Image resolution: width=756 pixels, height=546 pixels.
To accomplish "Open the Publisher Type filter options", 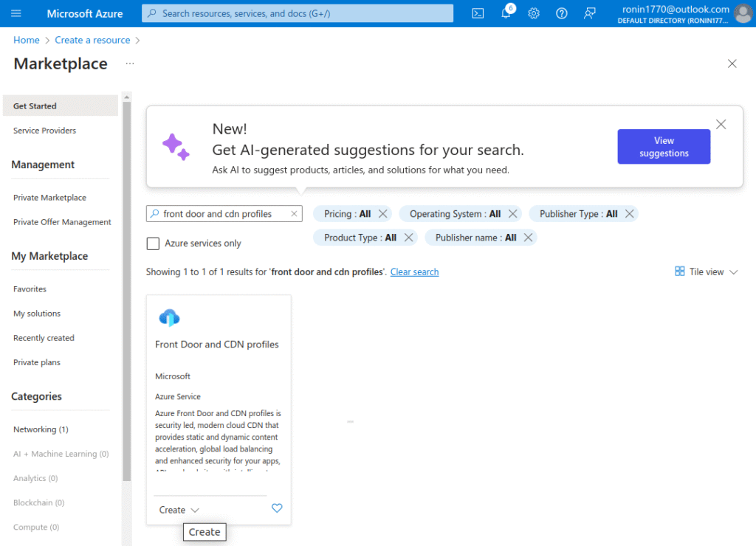I will [578, 213].
